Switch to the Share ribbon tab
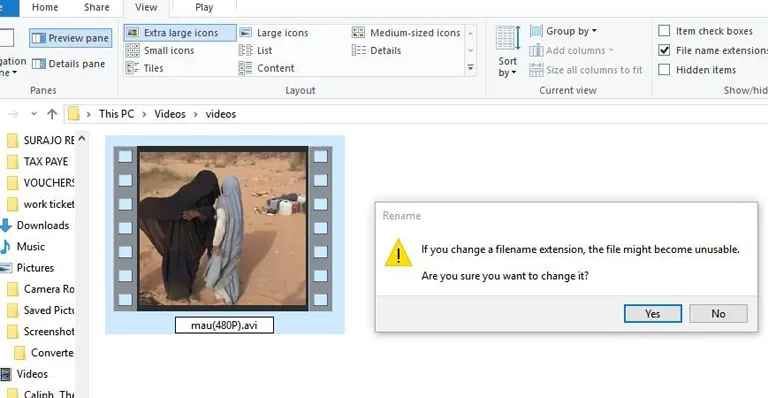Screen dimensions: 768x398 (96, 7)
